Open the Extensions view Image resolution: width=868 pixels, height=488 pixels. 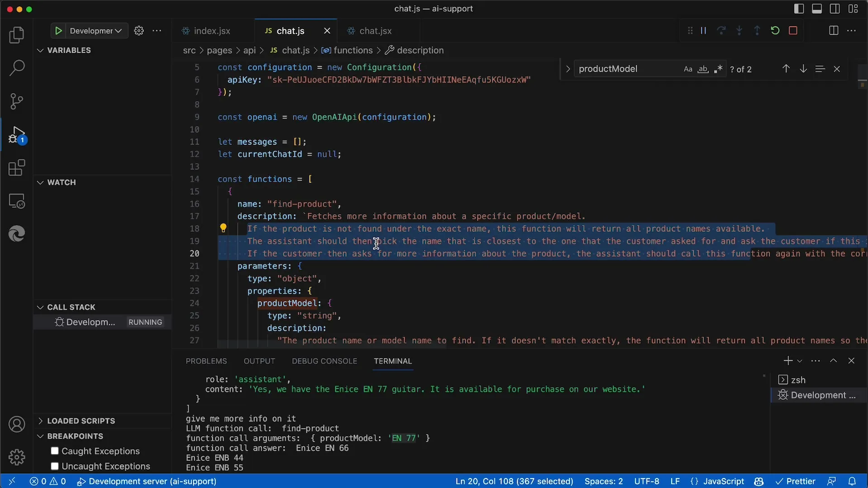[x=17, y=168]
